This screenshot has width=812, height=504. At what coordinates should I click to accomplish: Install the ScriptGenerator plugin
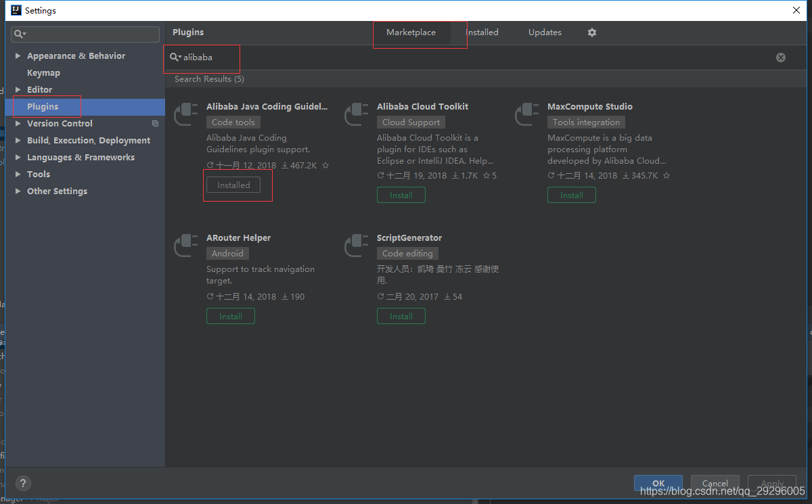tap(401, 316)
